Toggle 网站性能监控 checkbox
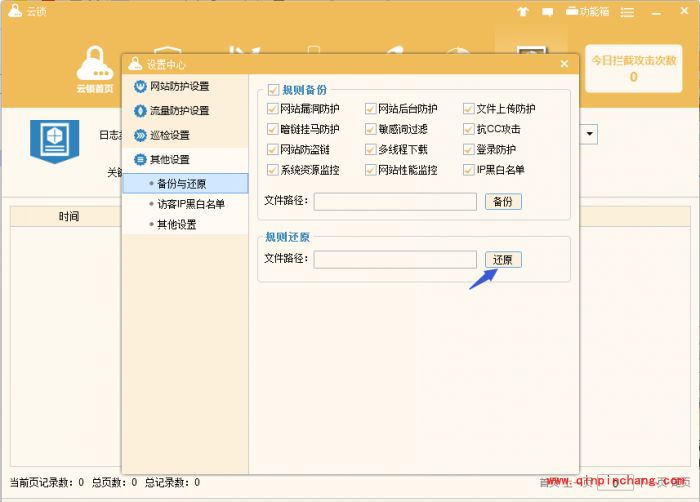Image resolution: width=700 pixels, height=502 pixels. pyautogui.click(x=371, y=170)
